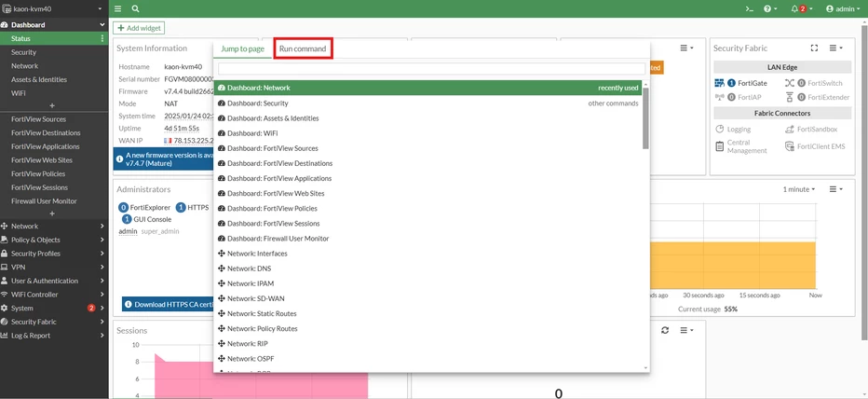Expand the Network sidebar menu
This screenshot has height=399, width=868.
(x=53, y=227)
